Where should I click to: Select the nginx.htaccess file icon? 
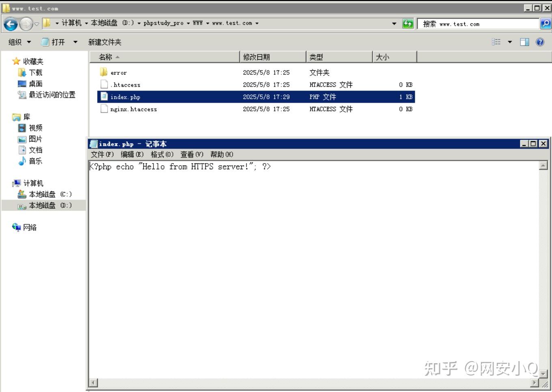pyautogui.click(x=104, y=109)
